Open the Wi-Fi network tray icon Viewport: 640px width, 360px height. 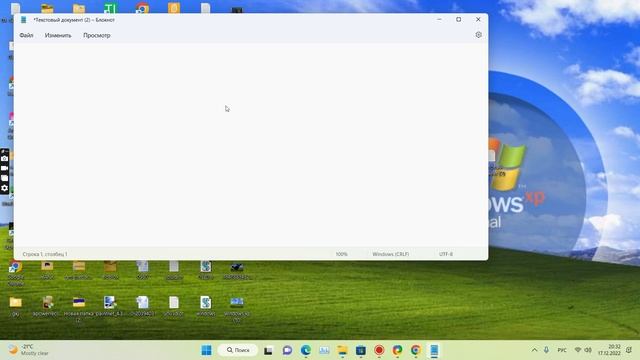tap(578, 350)
